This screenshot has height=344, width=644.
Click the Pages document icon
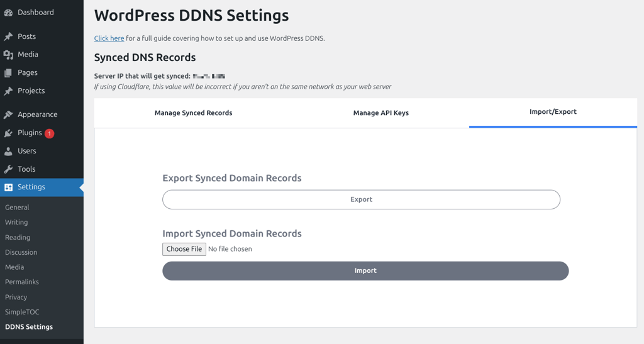[8, 73]
